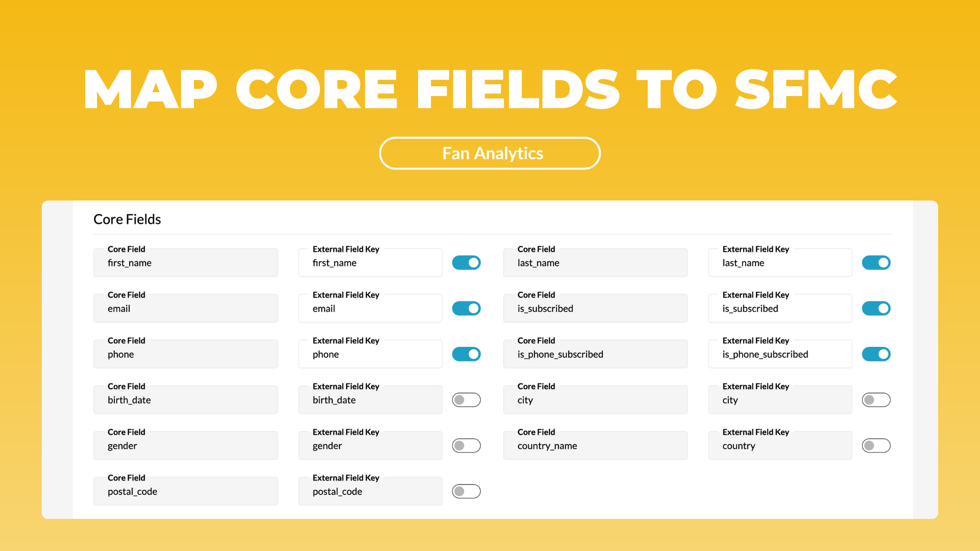Click the phone External Field Key input
980x551 pixels.
coord(370,354)
